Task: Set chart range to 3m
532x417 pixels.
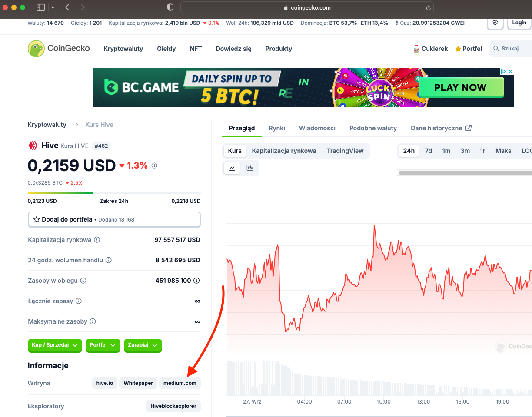Action: point(465,151)
